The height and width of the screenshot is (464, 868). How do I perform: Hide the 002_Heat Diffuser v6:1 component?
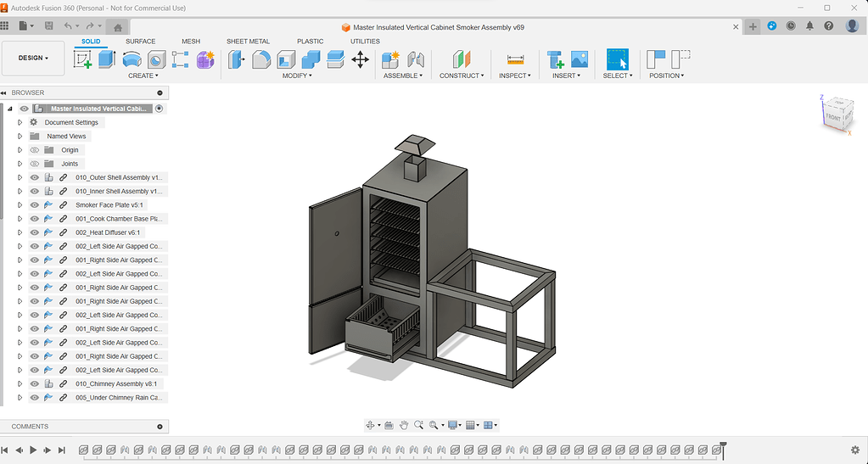[34, 232]
